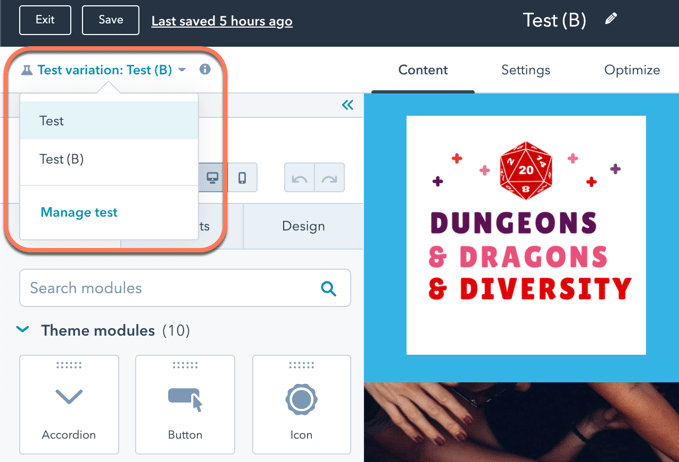Open the Test variation dropdown
The image size is (679, 462).
(104, 70)
